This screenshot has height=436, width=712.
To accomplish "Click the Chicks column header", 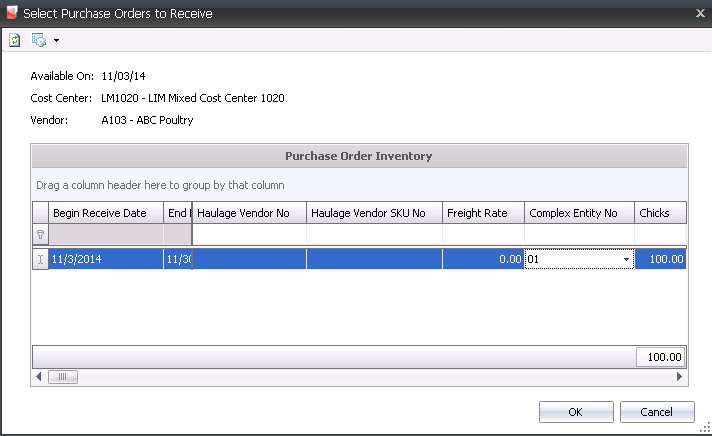I will tap(660, 213).
